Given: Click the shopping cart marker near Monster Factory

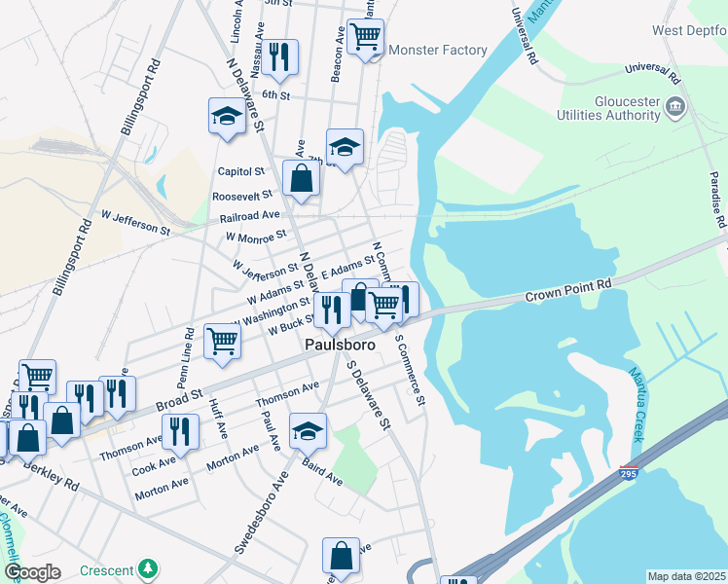Looking at the screenshot, I should (365, 40).
